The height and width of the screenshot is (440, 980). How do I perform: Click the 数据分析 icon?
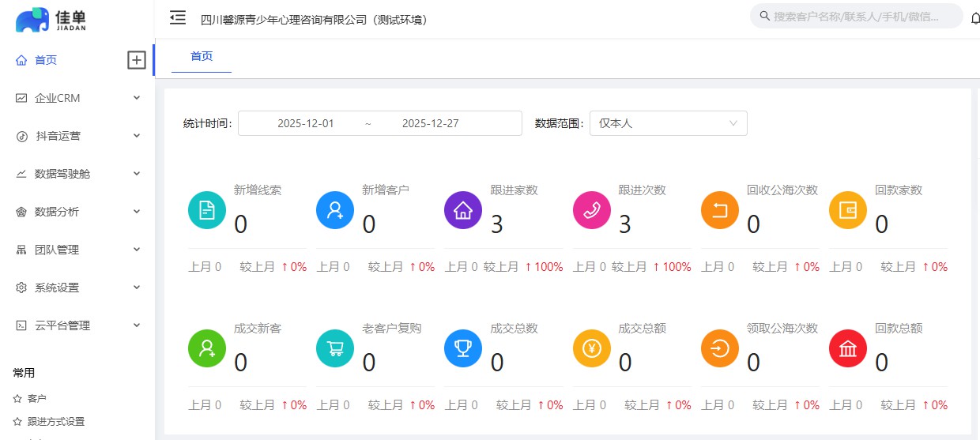click(x=21, y=212)
